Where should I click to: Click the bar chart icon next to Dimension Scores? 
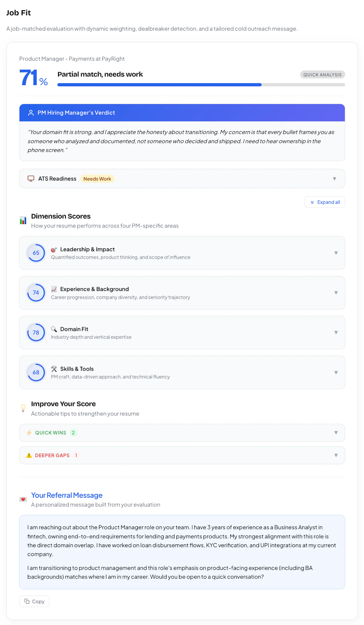click(x=23, y=220)
